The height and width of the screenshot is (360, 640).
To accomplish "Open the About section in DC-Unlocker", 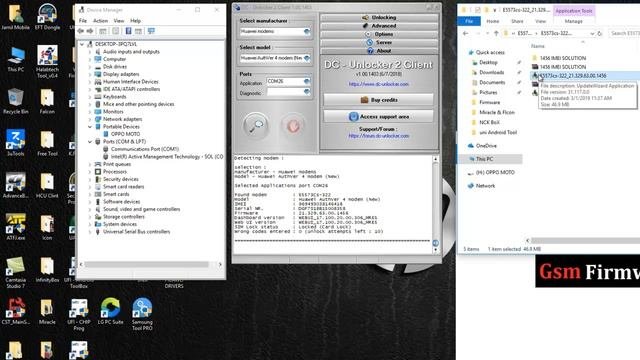I will click(379, 51).
